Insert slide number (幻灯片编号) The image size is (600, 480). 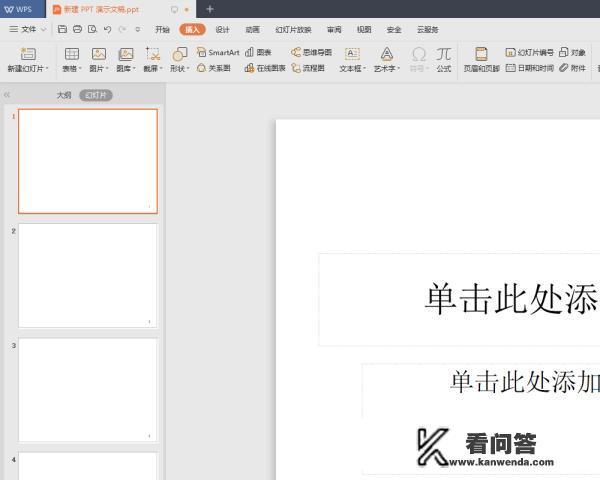530,52
